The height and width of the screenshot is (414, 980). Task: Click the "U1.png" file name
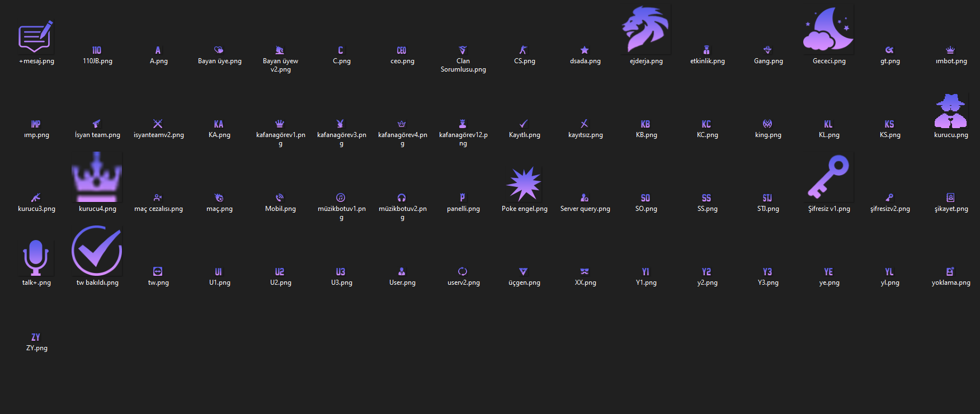coord(219,283)
